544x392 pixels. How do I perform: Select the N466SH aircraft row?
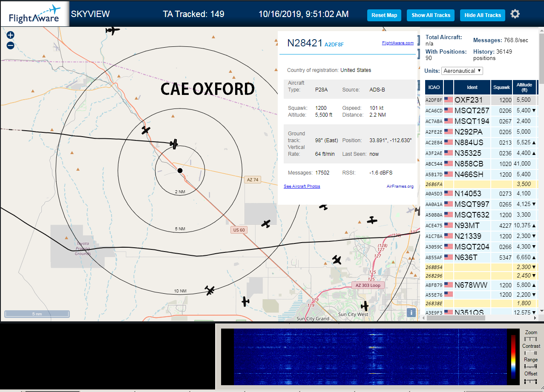[x=481, y=175]
